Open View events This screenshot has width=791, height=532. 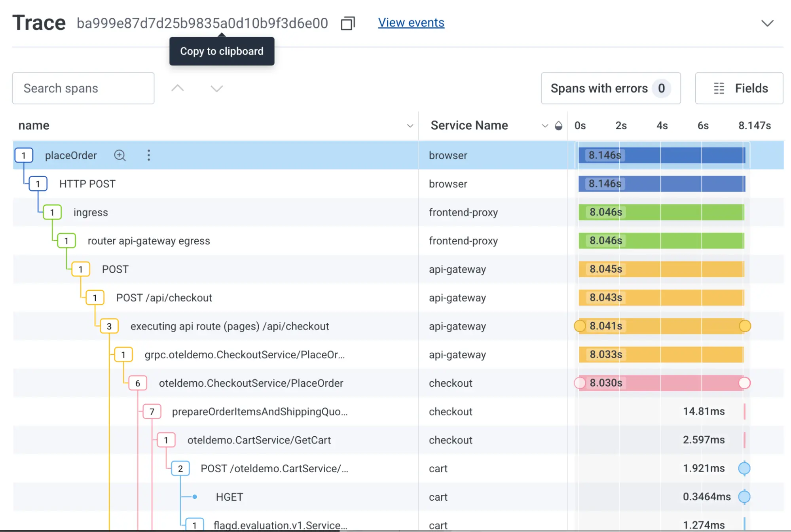click(411, 23)
